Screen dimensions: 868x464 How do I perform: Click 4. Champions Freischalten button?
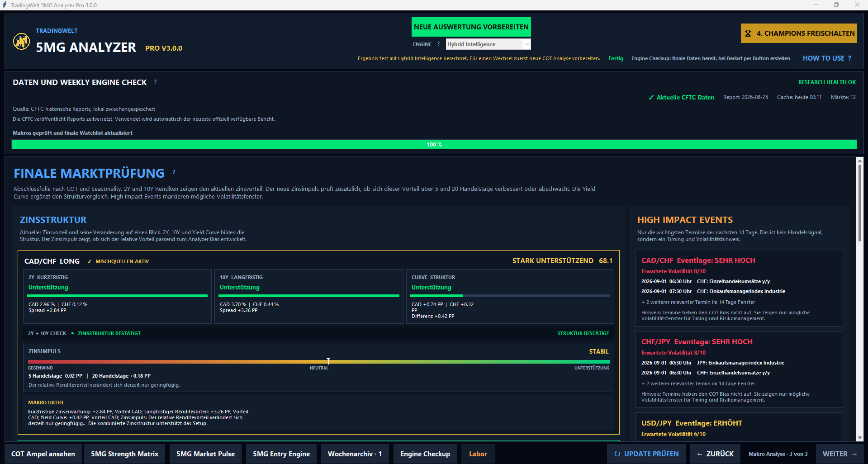tap(799, 33)
